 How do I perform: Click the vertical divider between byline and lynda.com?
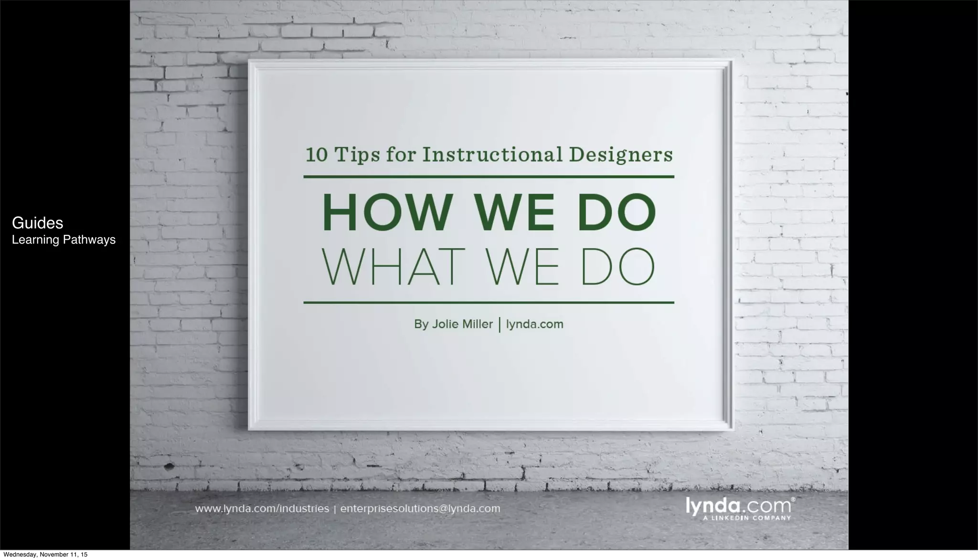point(500,325)
